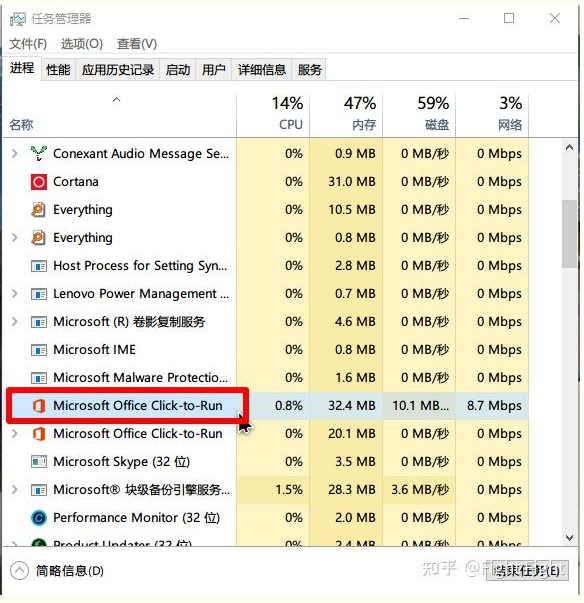Click the 0.9 MB memory value of Conexant
This screenshot has height=603, width=584.
[355, 153]
